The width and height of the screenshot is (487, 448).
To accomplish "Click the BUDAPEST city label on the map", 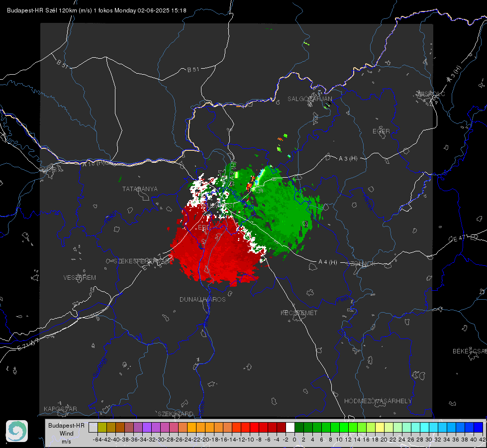I will click(219, 206).
